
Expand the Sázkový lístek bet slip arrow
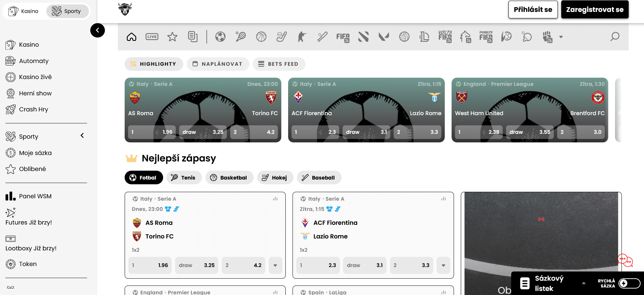584,283
